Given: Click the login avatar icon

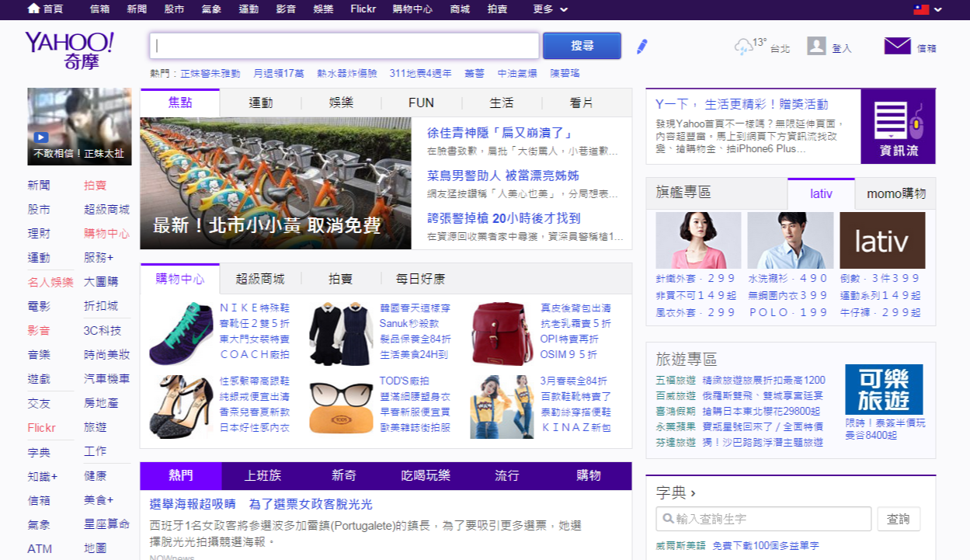Looking at the screenshot, I should 816,46.
